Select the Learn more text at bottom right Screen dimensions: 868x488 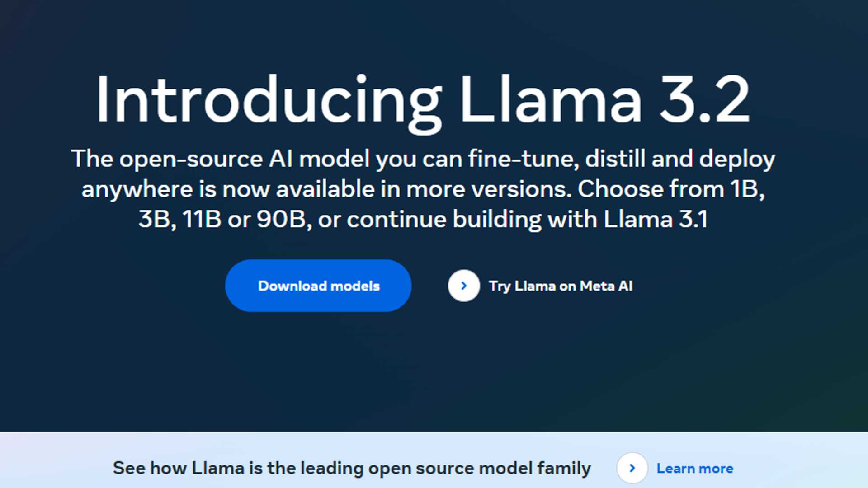click(695, 469)
